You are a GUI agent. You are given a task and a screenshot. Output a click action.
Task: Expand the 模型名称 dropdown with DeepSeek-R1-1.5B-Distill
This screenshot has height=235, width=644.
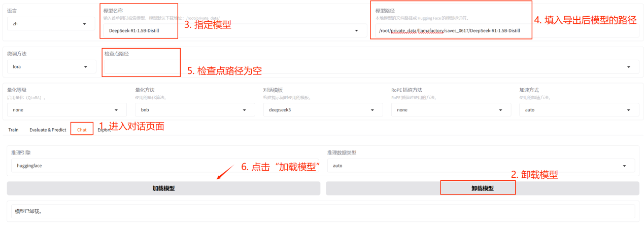click(x=233, y=31)
